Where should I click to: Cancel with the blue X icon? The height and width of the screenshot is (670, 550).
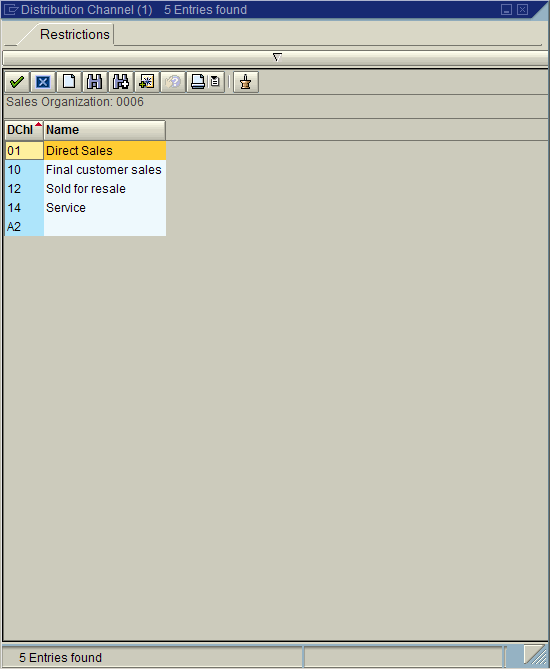[x=43, y=82]
